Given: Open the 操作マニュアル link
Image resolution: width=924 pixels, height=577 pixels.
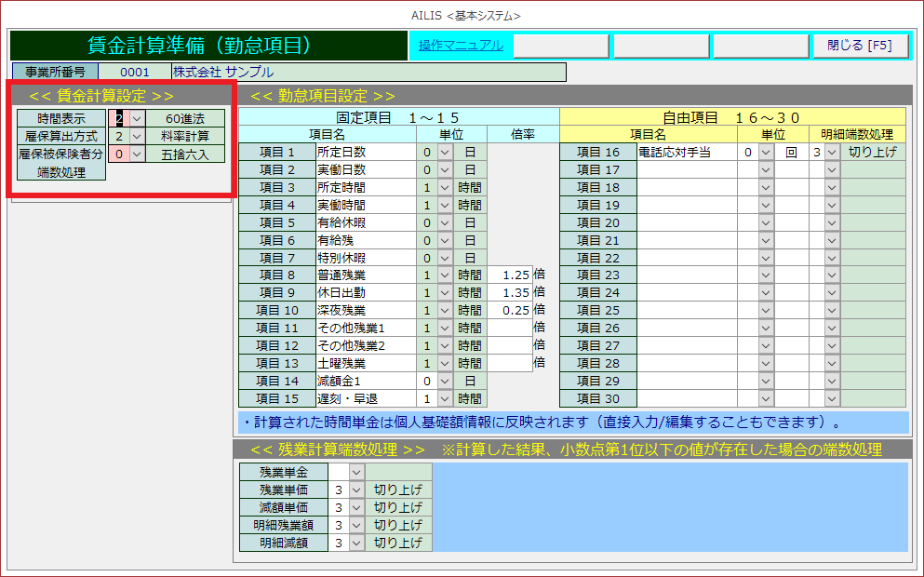Looking at the screenshot, I should pos(461,45).
